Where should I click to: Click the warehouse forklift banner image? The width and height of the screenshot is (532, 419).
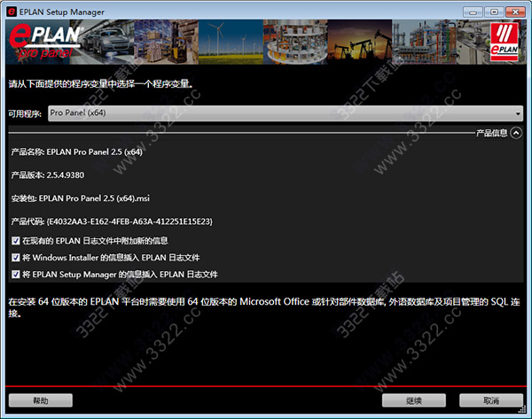pos(167,42)
